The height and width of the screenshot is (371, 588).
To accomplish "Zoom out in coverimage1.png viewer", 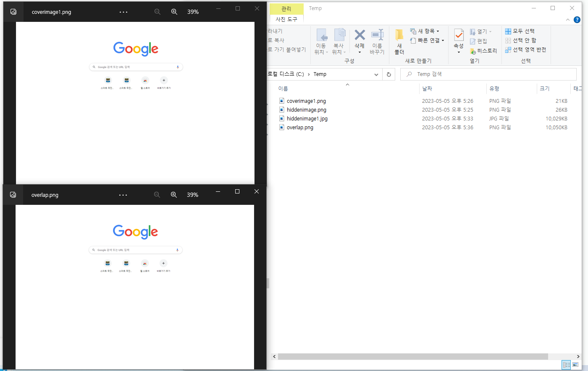I will pos(157,12).
